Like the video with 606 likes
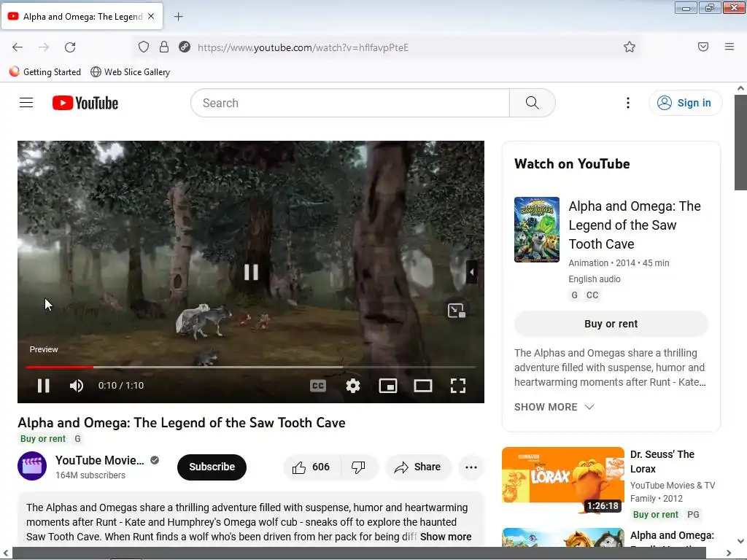The height and width of the screenshot is (560, 747). click(311, 467)
